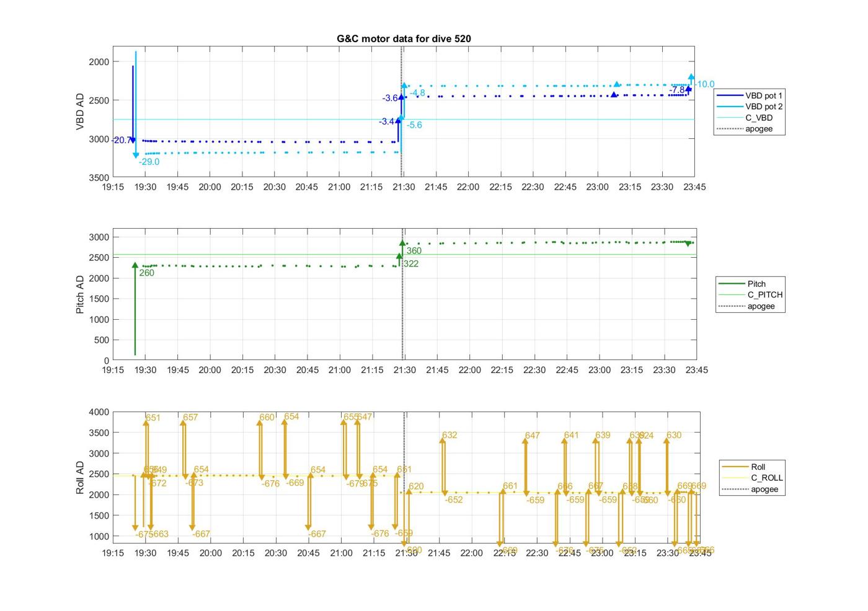Click the '22:00' time tick under the VBD plot
This screenshot has width=868, height=611.
pos(468,187)
